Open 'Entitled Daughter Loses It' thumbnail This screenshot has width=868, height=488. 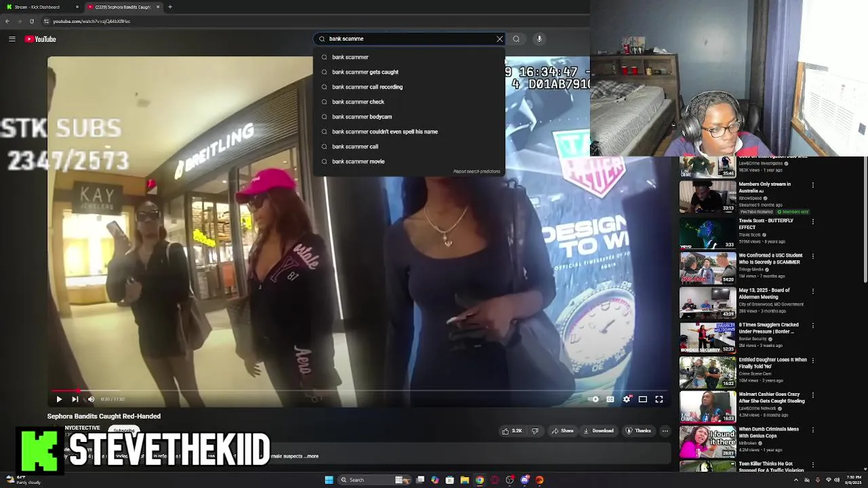(x=707, y=371)
